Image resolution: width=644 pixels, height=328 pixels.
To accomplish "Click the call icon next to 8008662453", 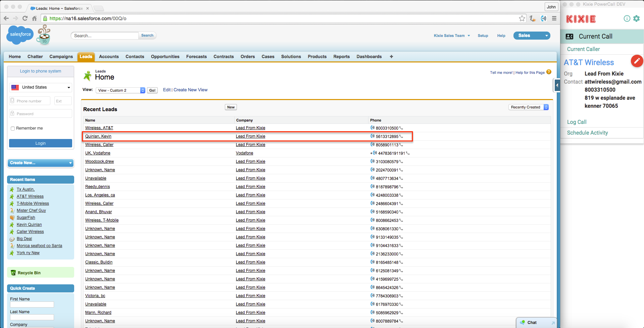I will 372,220.
